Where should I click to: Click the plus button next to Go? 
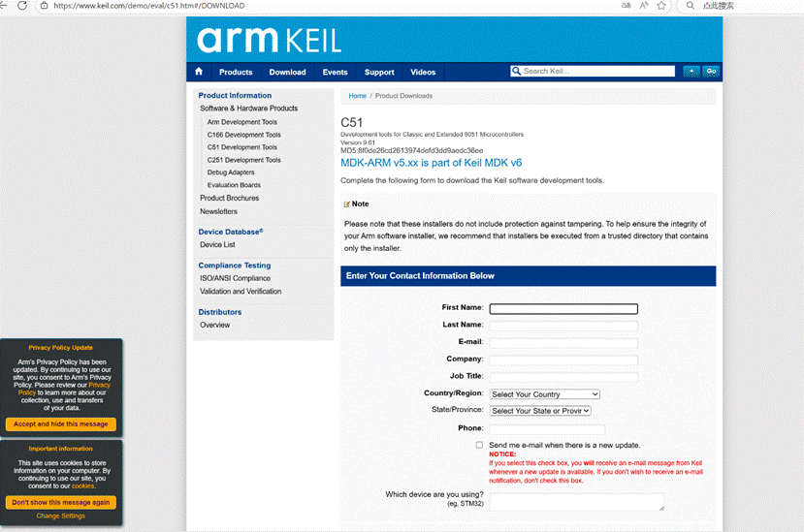tap(691, 72)
